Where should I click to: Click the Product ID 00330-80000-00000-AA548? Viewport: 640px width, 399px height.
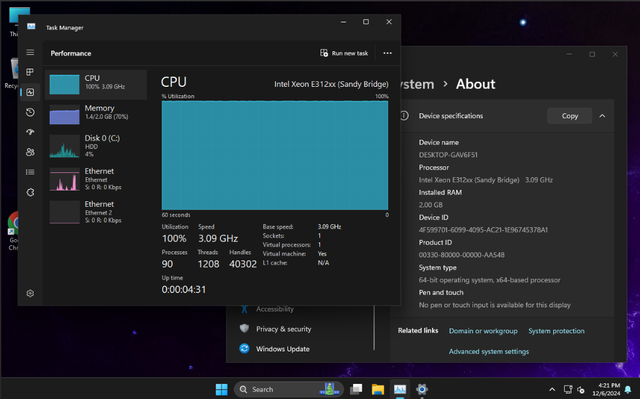tap(461, 255)
